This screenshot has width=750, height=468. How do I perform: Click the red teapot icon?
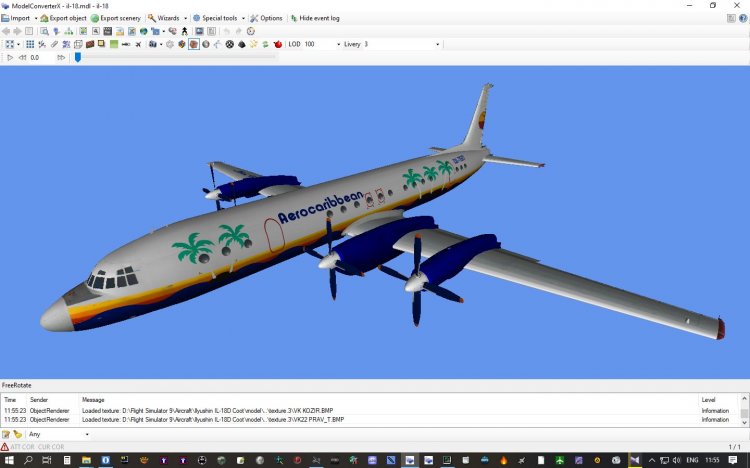pos(278,44)
